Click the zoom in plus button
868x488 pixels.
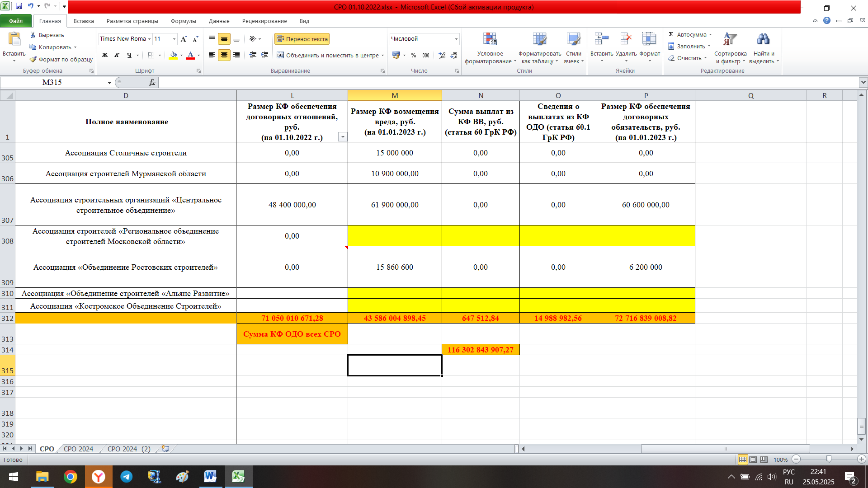[862, 459]
